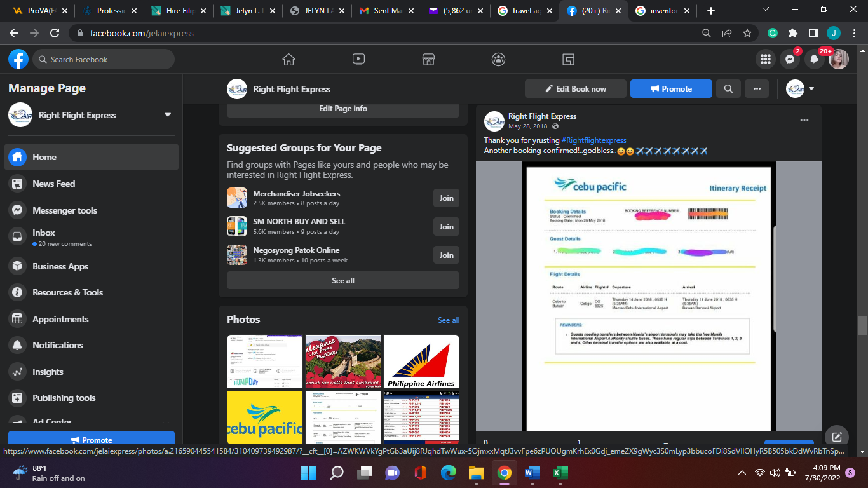868x488 pixels.
Task: Click Promote button in page header
Action: pos(671,89)
